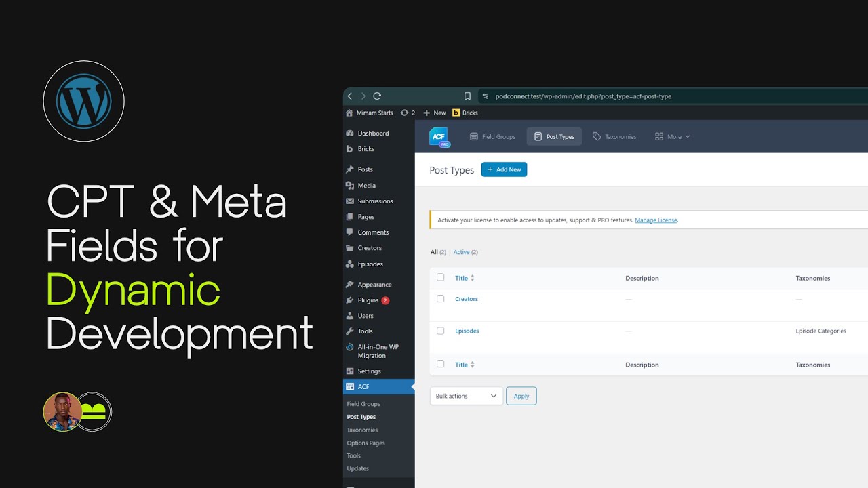This screenshot has width=868, height=488.
Task: Click the site settings icon before URL
Action: [x=486, y=96]
